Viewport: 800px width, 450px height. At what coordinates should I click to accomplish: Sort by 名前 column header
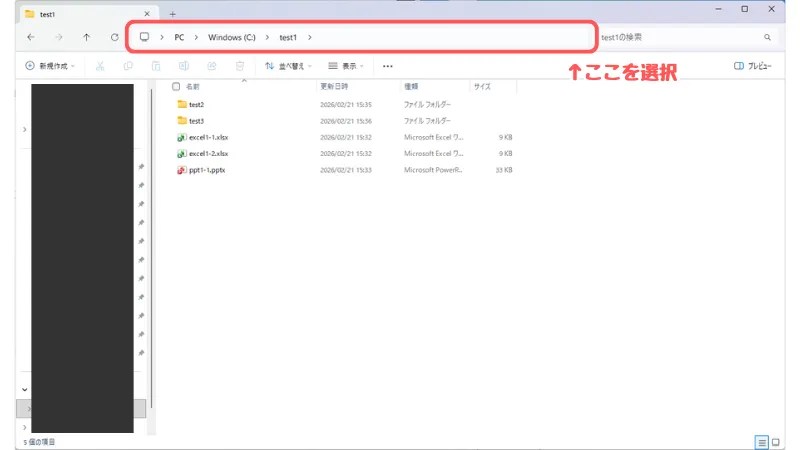coord(192,87)
